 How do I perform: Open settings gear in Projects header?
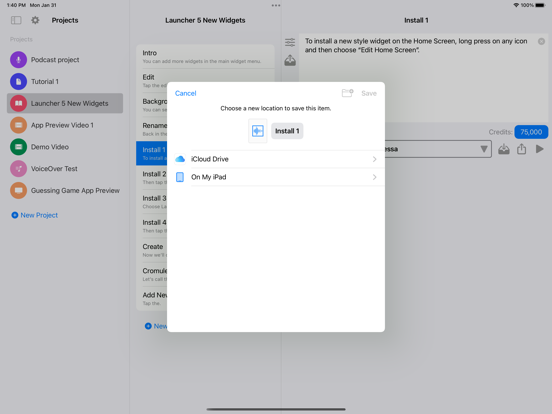[35, 20]
